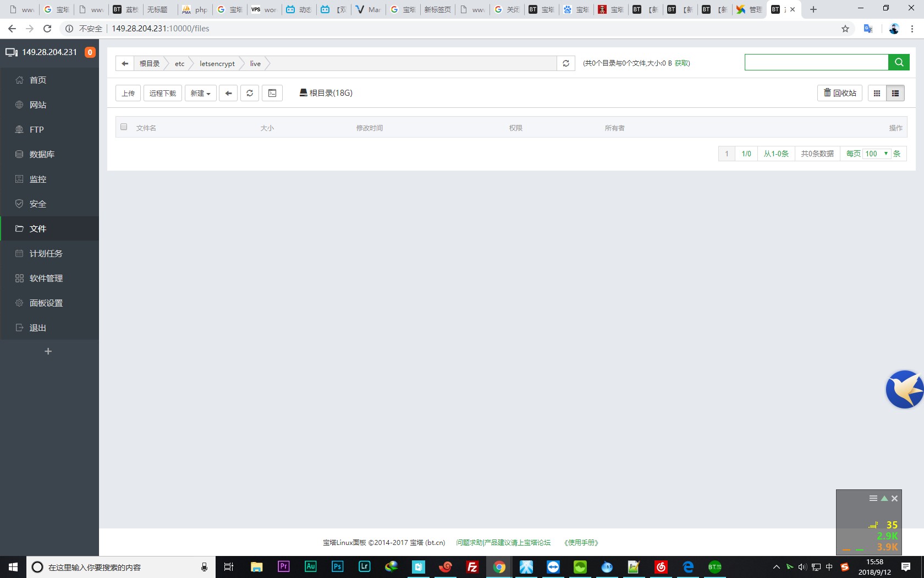Expand the 新建 dropdown
The width and height of the screenshot is (924, 578).
tap(201, 93)
